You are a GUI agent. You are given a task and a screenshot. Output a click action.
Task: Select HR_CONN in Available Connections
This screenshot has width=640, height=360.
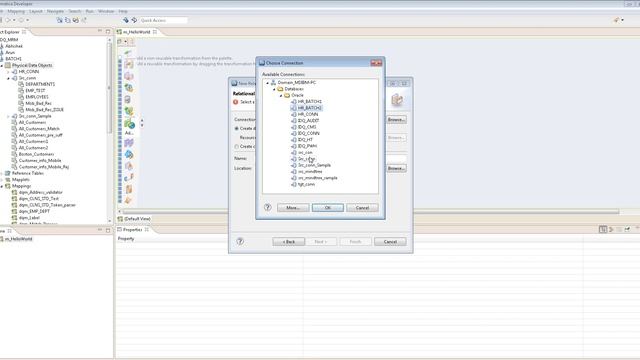[308, 114]
